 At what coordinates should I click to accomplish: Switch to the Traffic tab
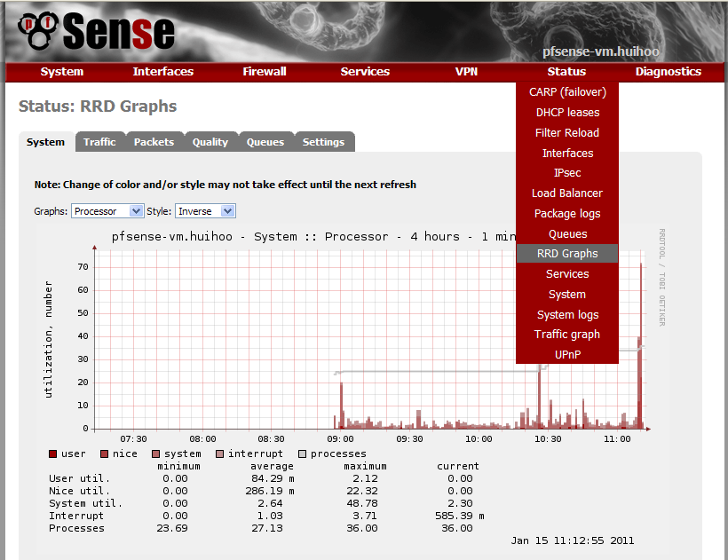[99, 142]
